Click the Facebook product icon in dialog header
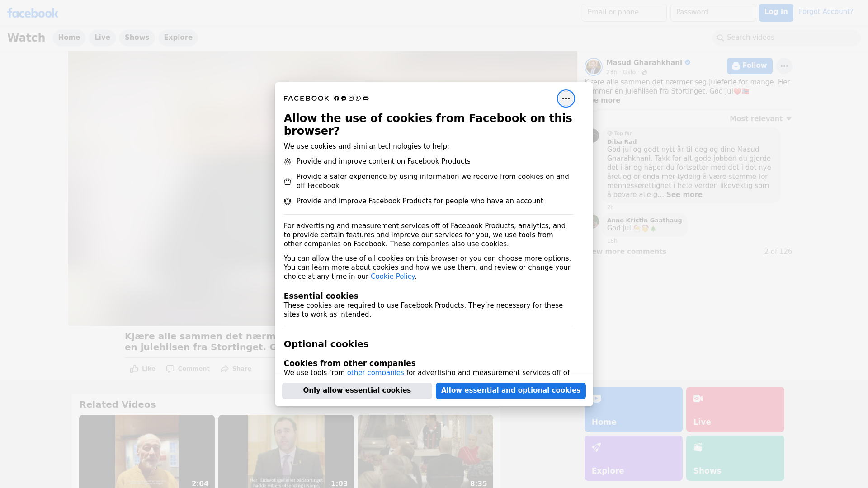 point(336,99)
